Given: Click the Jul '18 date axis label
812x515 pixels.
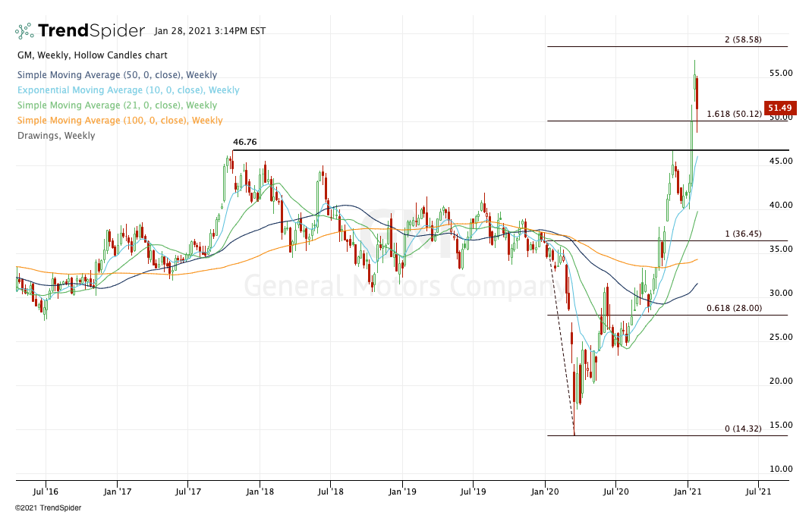Looking at the screenshot, I should click(x=330, y=491).
